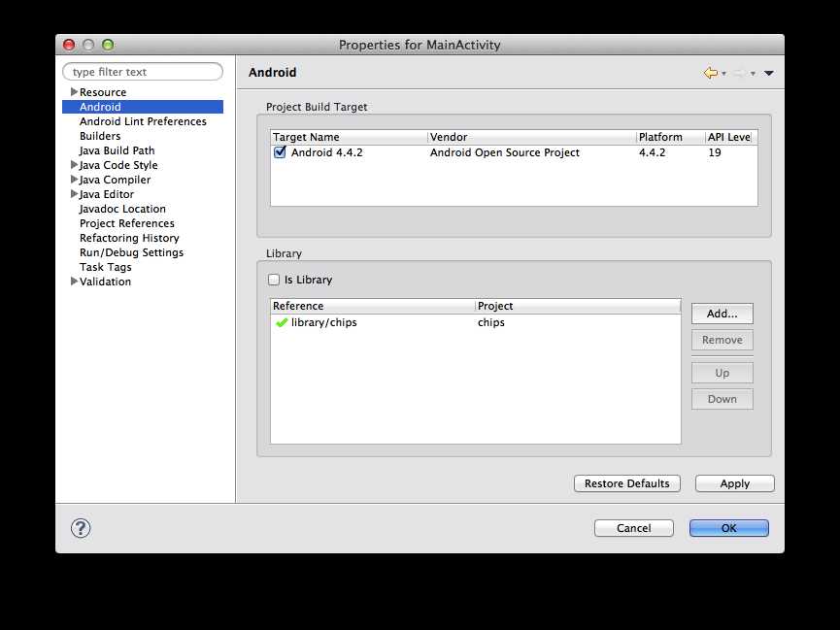Image resolution: width=840 pixels, height=630 pixels.
Task: Click the back navigation arrow icon
Action: pyautogui.click(x=710, y=73)
